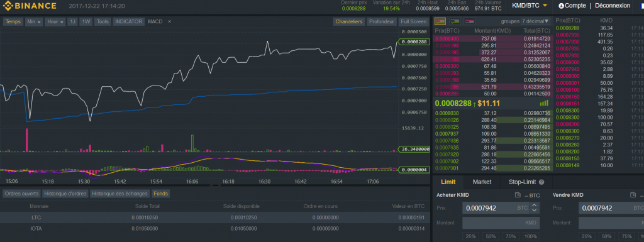The width and height of the screenshot is (644, 242).
Task: Click the Déconnexion link
Action: [613, 6]
